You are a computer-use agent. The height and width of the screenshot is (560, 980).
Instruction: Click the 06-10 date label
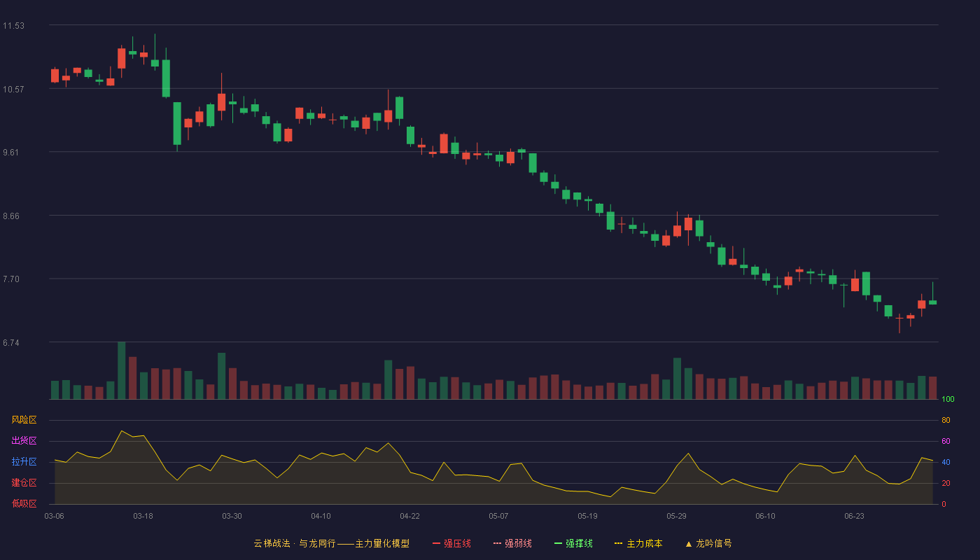pos(765,516)
